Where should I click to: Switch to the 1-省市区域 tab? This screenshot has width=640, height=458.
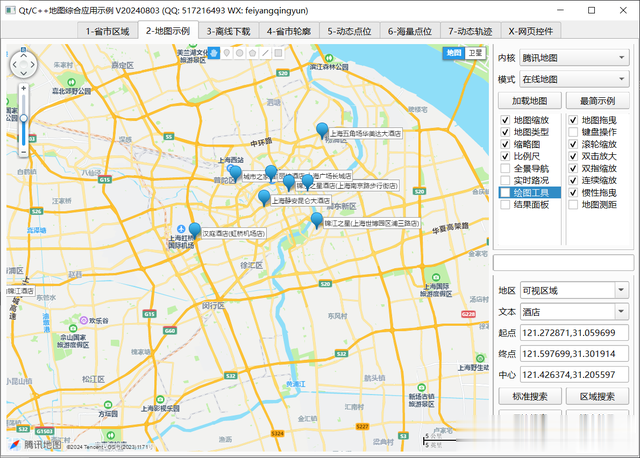[107, 31]
